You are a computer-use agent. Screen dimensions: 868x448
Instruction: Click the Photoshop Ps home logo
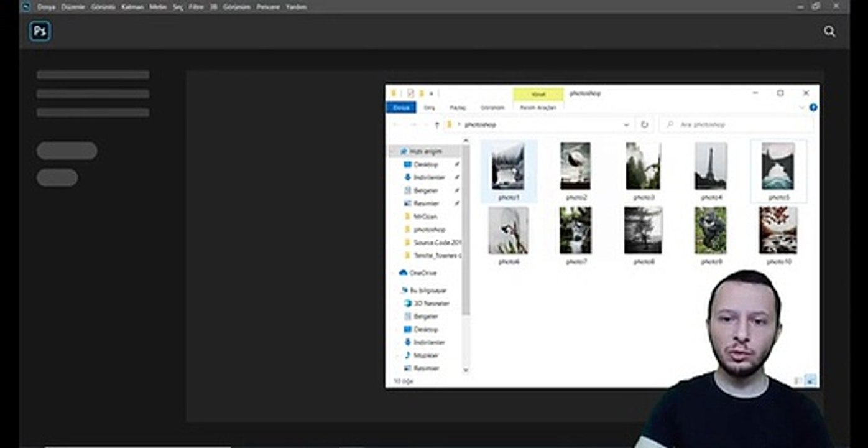(x=40, y=31)
